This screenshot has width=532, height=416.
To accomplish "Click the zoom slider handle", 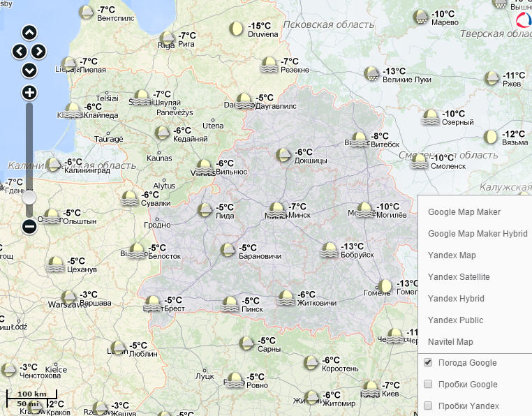I will click(x=29, y=198).
